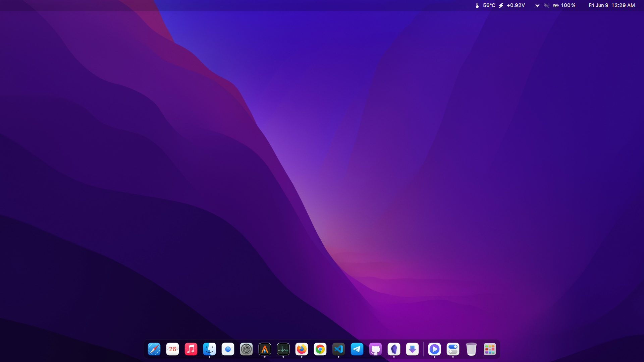644x362 pixels.
Task: Open System Preferences gear icon
Action: coord(246,349)
